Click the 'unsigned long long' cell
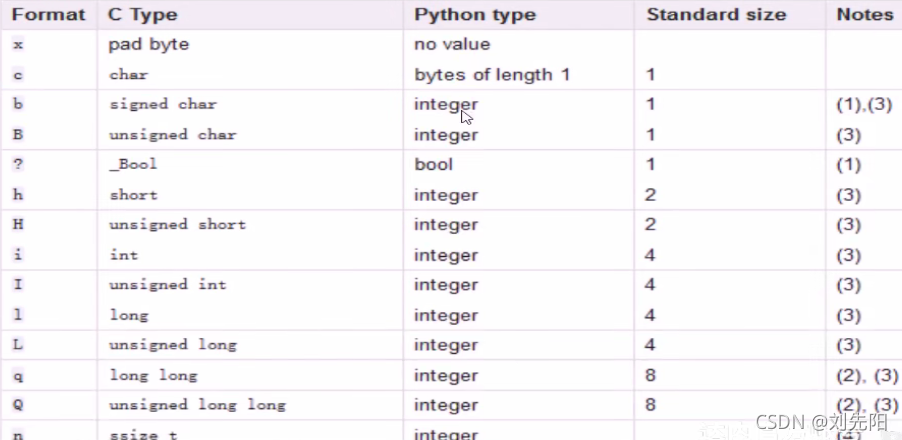902x440 pixels. pos(197,404)
